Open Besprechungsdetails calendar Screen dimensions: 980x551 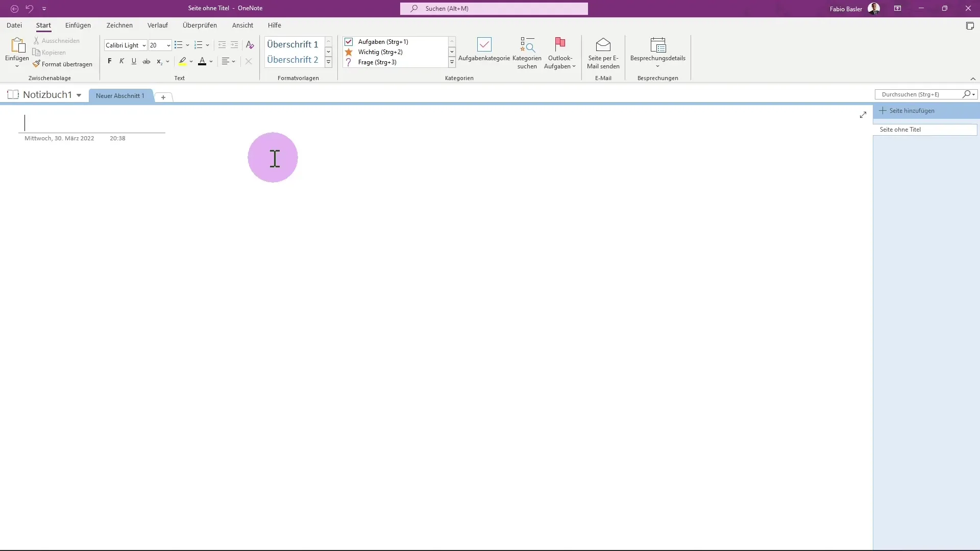[x=657, y=53]
